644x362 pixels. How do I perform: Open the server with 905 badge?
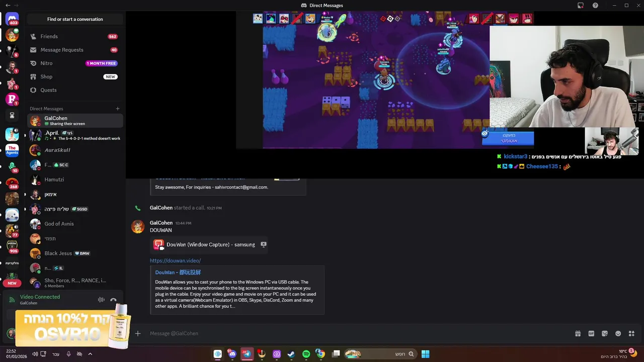12,247
